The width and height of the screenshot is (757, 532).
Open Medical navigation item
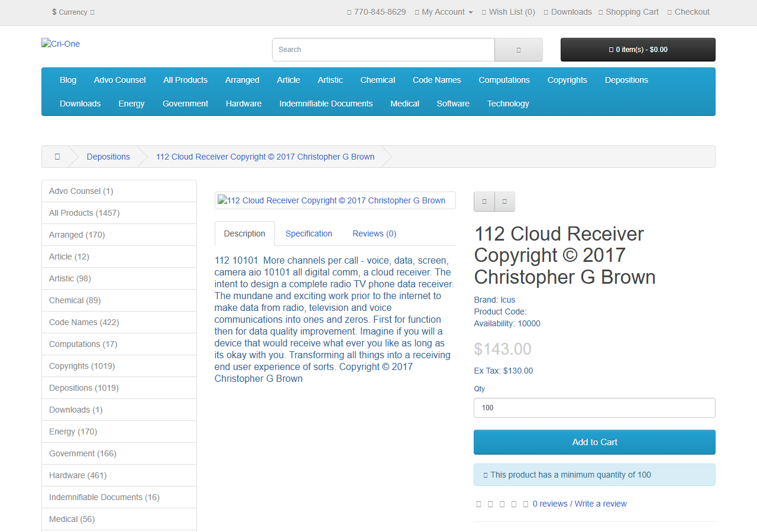click(405, 103)
